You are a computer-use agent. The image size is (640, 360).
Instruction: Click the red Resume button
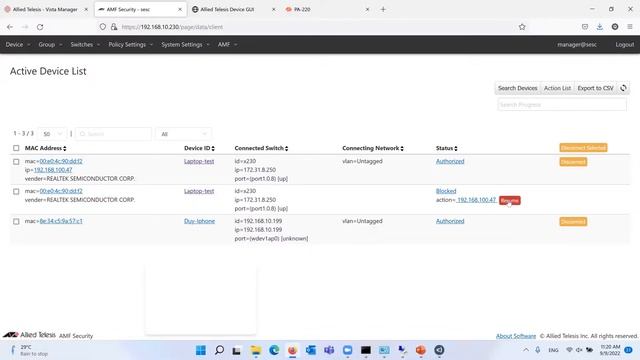[509, 200]
